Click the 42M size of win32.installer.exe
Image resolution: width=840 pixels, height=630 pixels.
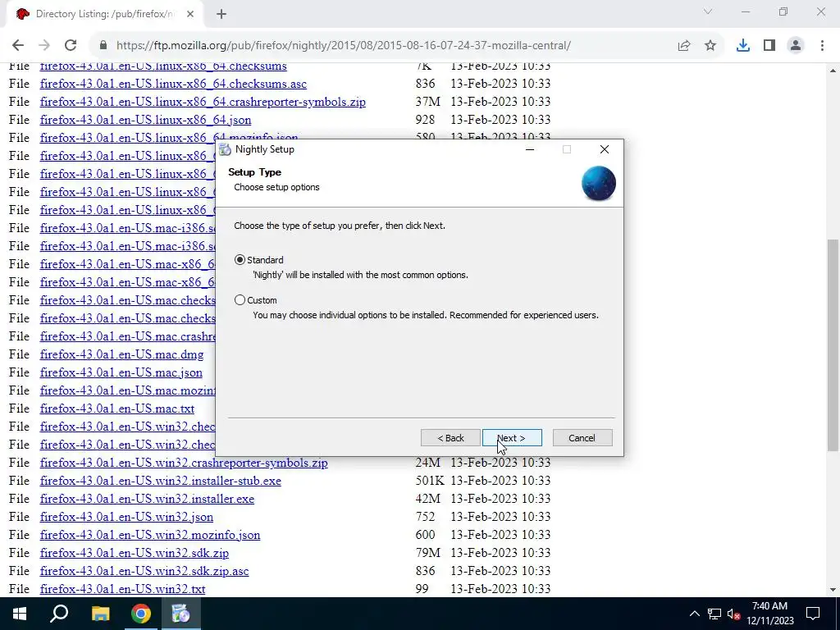[427, 499]
